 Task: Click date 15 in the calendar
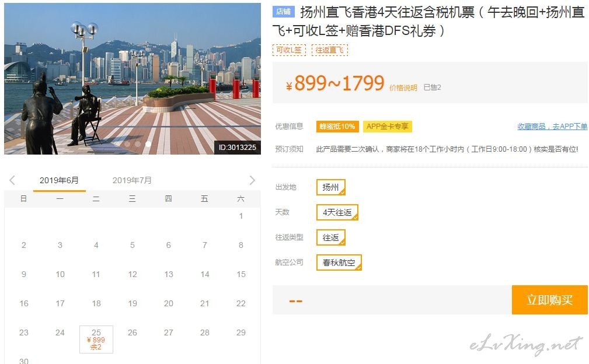coord(241,274)
